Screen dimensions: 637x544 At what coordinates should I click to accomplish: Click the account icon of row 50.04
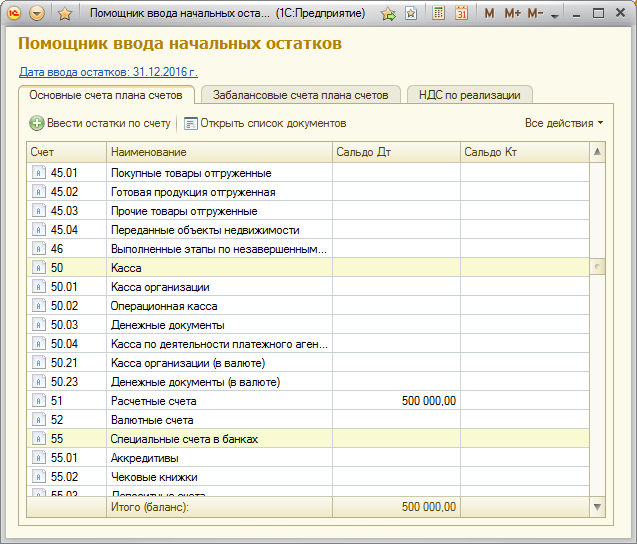pyautogui.click(x=39, y=344)
